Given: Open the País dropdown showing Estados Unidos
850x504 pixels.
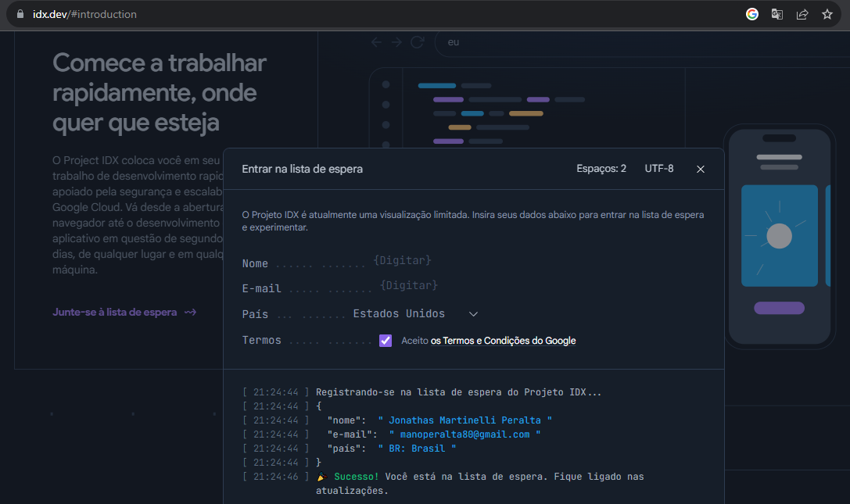Looking at the screenshot, I should (x=415, y=314).
